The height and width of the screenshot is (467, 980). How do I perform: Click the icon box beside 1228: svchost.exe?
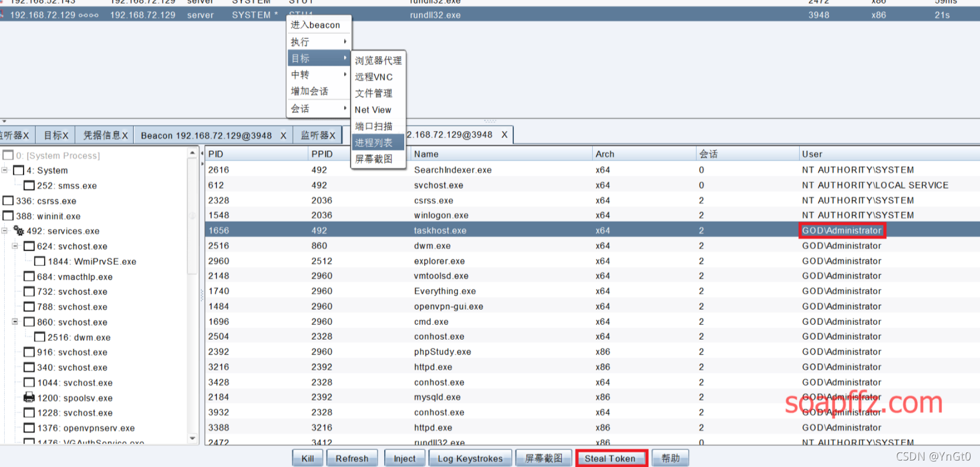click(29, 413)
